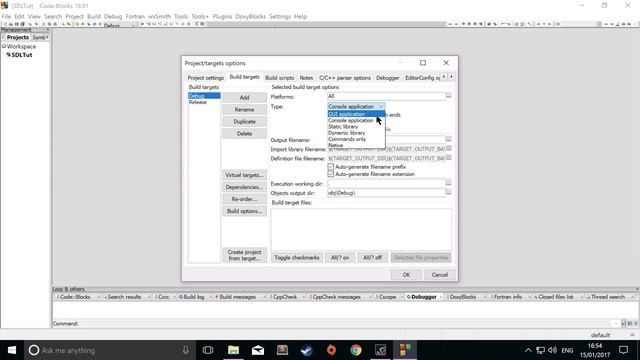Choose Dynamic library in the Type list
640x360 pixels.
click(x=356, y=133)
